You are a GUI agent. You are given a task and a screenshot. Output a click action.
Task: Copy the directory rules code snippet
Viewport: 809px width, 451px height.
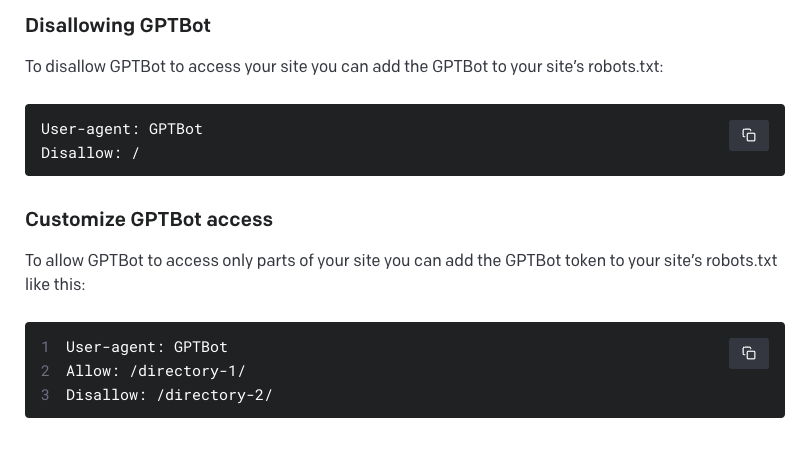point(749,353)
